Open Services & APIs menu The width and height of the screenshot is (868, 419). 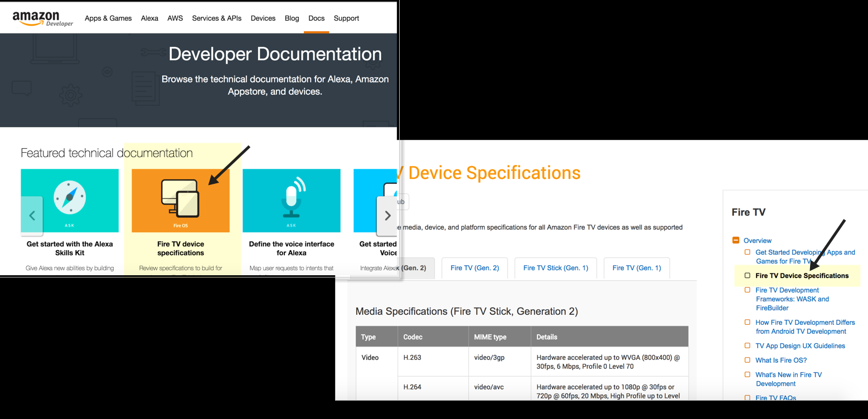(217, 18)
